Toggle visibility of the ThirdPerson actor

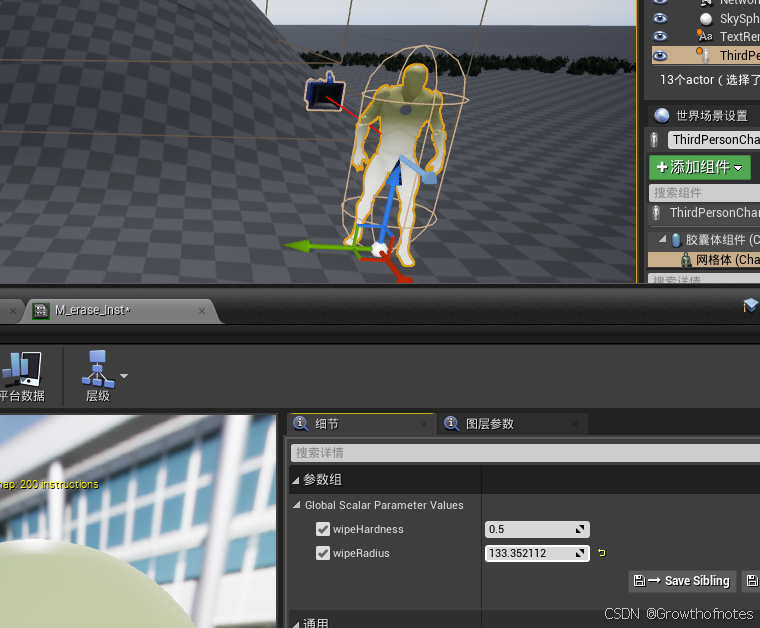coord(660,56)
